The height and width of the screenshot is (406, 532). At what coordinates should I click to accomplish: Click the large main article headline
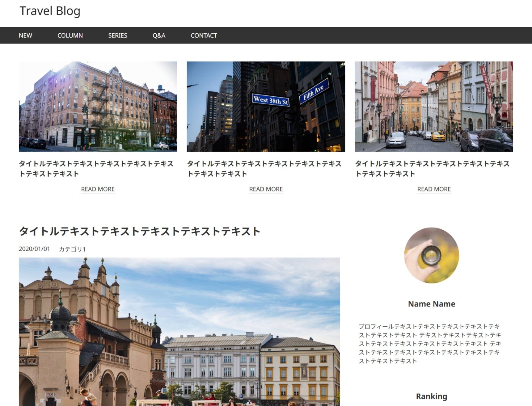click(x=139, y=231)
